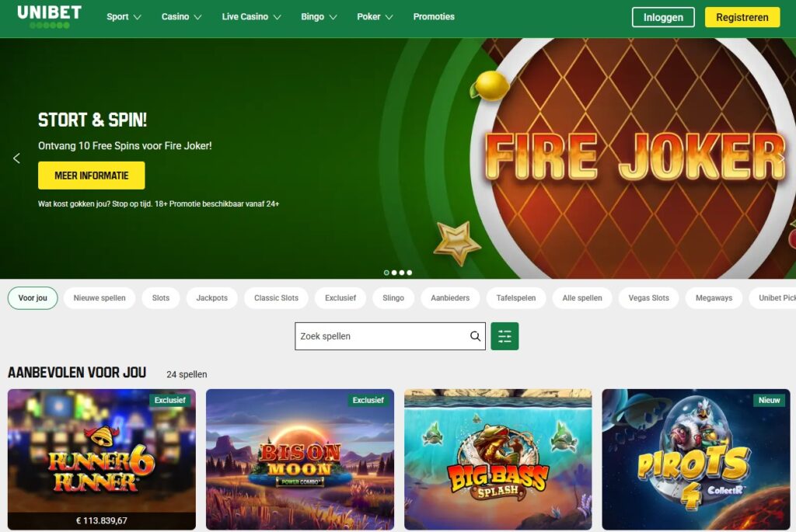Select the last carousel dot indicator
This screenshot has width=796, height=532.
tap(409, 273)
